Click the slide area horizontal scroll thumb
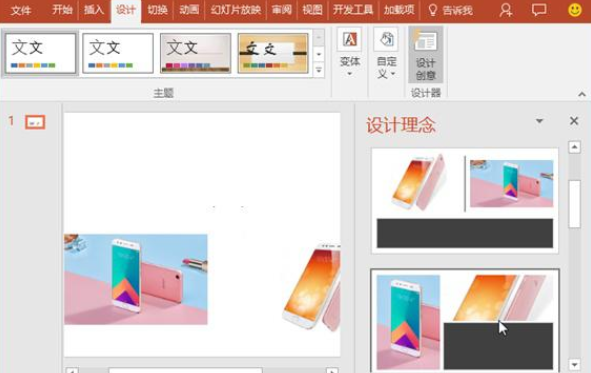 (185, 371)
